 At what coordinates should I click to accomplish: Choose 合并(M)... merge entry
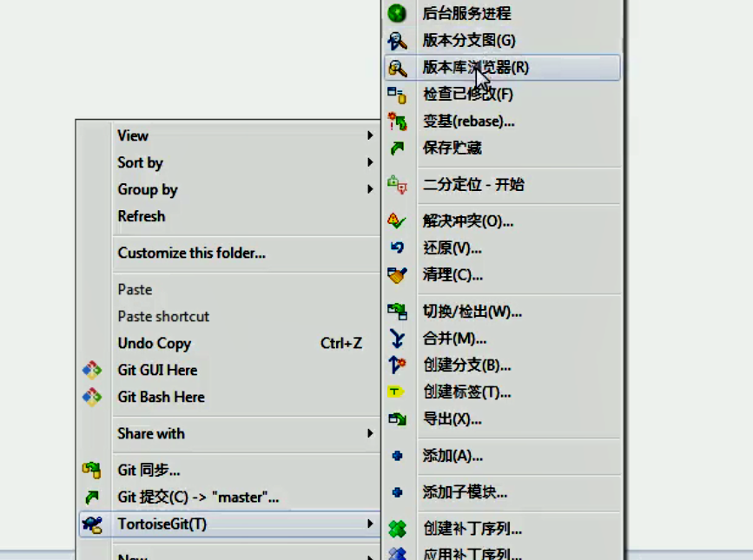[502, 339]
